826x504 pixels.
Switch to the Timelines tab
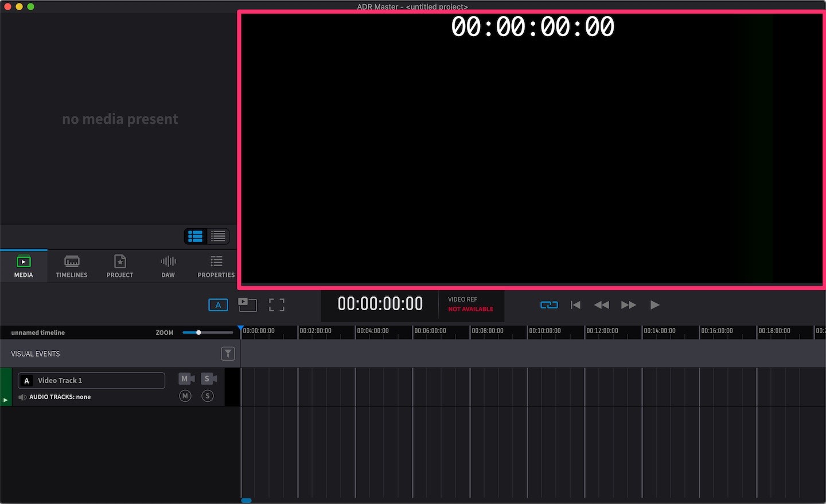(72, 267)
